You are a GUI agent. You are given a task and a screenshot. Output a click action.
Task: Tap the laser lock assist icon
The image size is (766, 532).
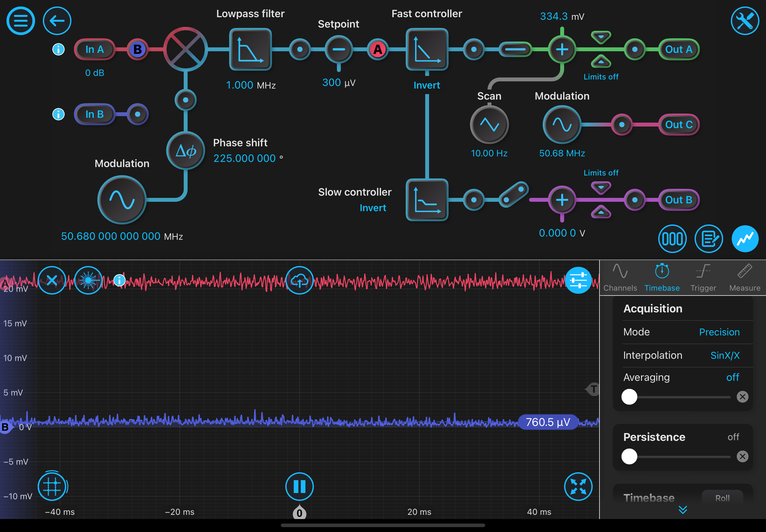click(x=88, y=280)
